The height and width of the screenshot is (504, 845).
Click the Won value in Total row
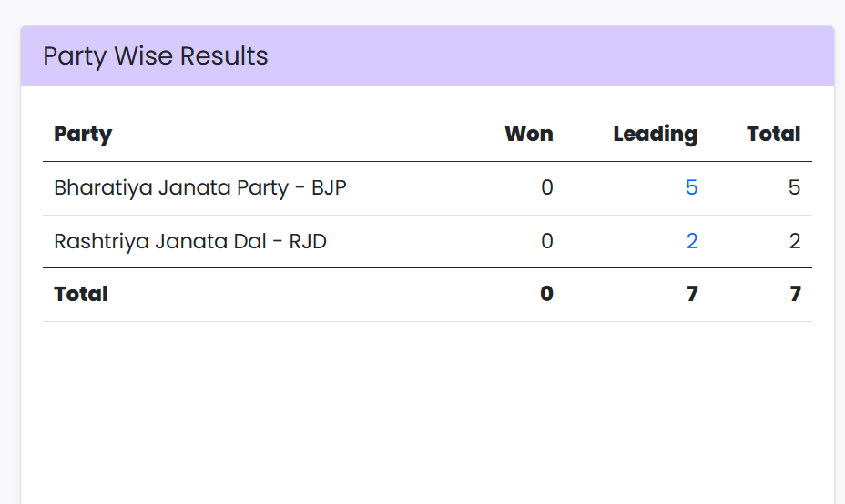(x=546, y=294)
